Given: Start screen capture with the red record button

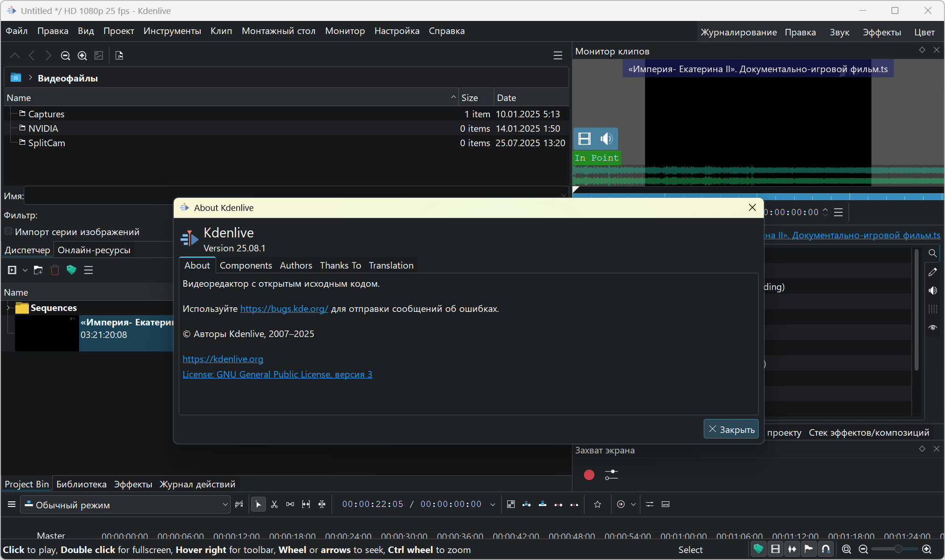Looking at the screenshot, I should click(589, 474).
